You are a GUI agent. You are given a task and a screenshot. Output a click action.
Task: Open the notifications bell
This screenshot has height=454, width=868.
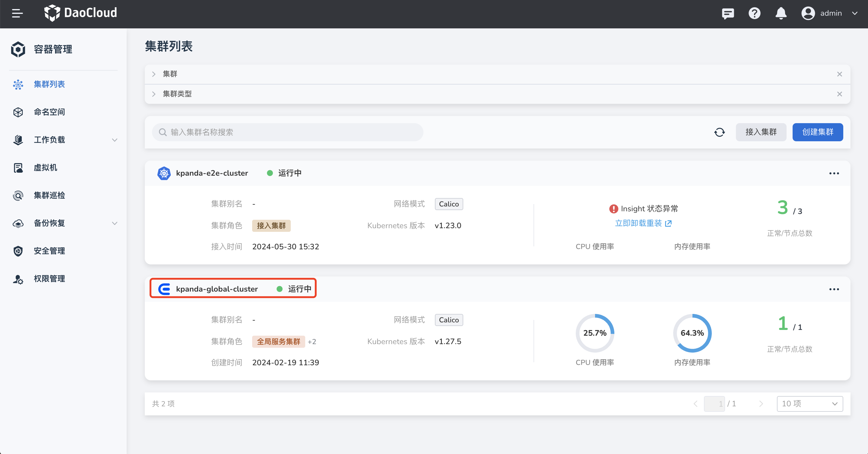coord(781,14)
